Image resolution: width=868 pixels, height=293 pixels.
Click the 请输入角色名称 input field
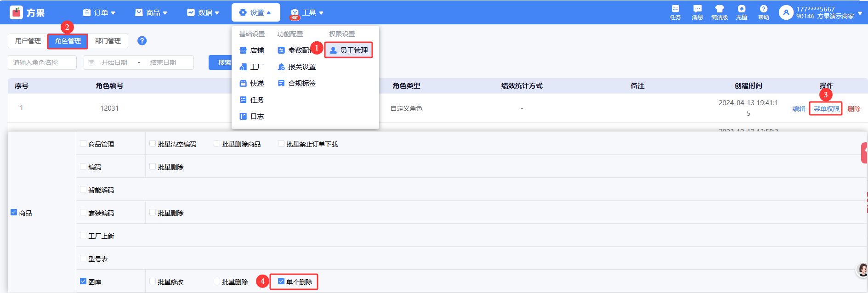[x=42, y=62]
